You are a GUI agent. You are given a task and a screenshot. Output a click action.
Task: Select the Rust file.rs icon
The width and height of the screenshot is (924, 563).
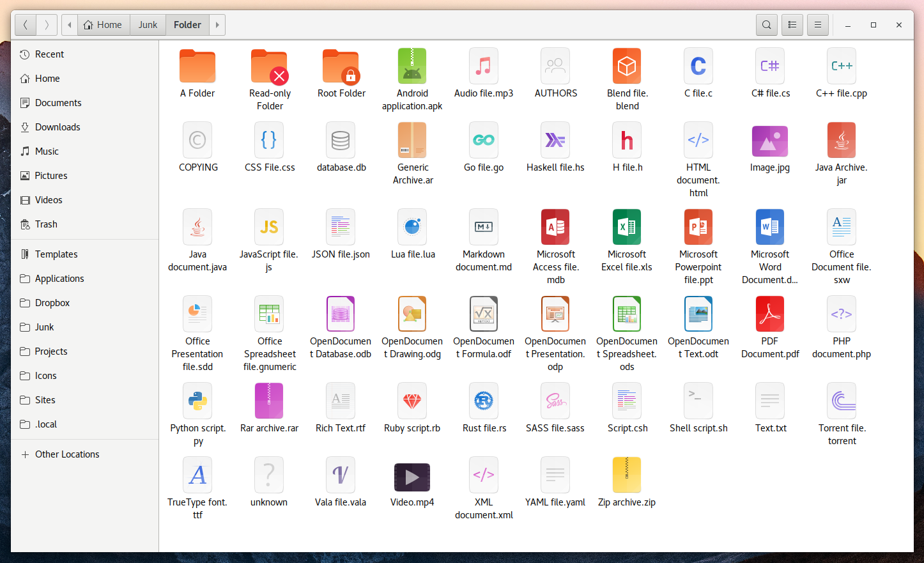click(484, 401)
